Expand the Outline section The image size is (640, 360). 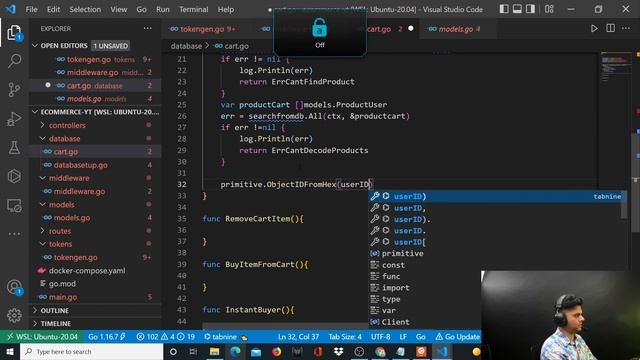[x=95, y=311]
